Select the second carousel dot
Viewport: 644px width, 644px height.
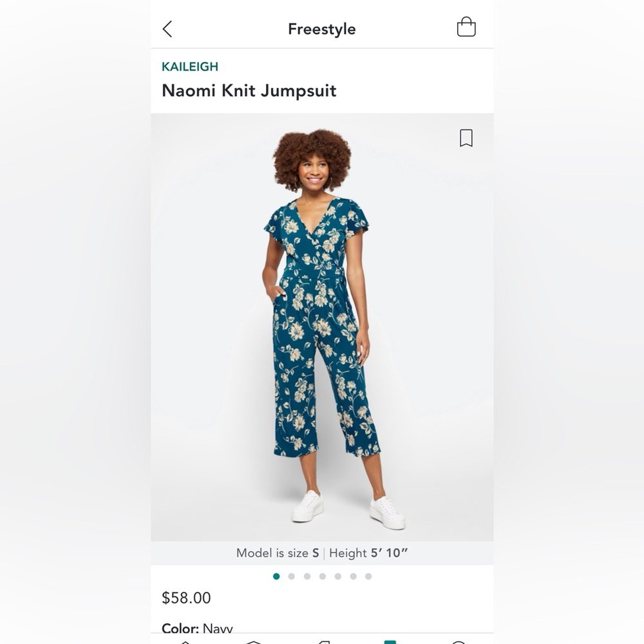click(x=291, y=576)
